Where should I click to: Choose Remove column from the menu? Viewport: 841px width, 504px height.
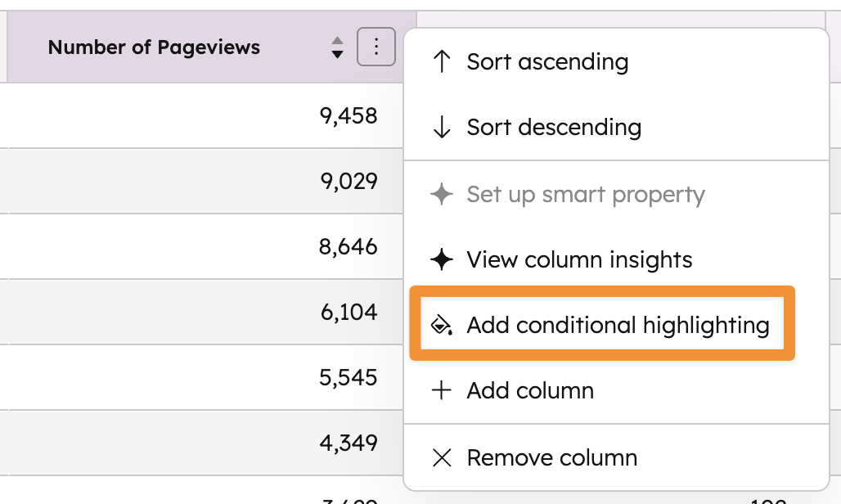(552, 457)
